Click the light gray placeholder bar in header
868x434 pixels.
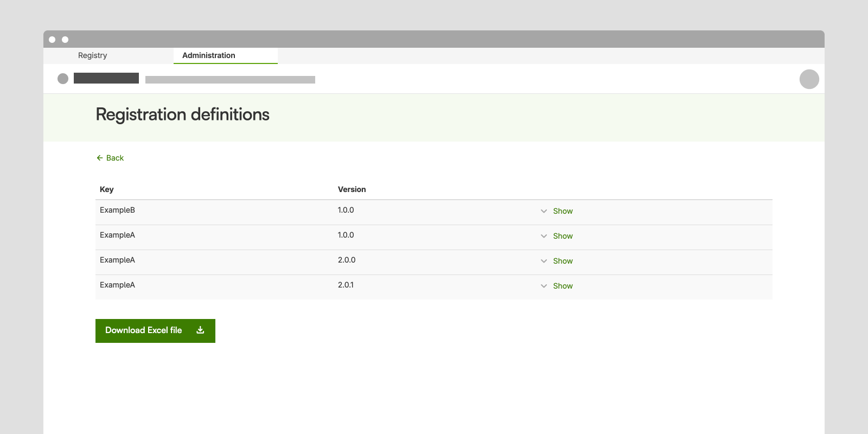coord(230,80)
